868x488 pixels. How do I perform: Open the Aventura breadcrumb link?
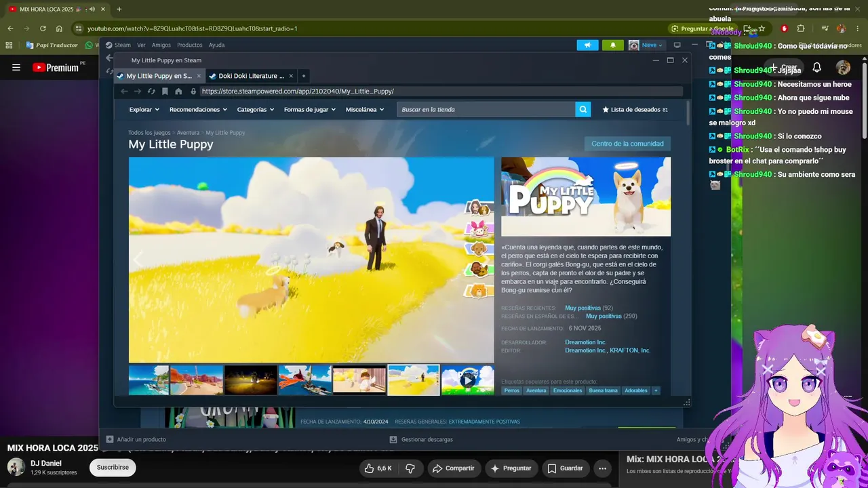[188, 133]
